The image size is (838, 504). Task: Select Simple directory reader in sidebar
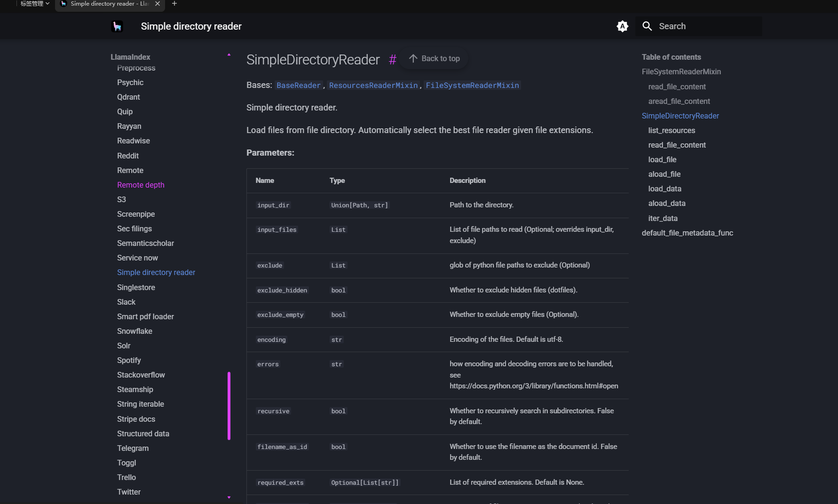click(156, 272)
